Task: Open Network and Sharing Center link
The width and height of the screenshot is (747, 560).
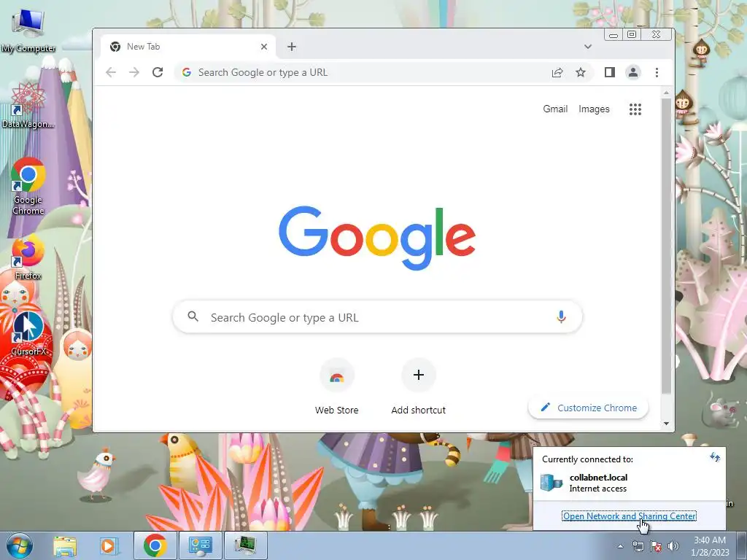Action: (x=630, y=516)
